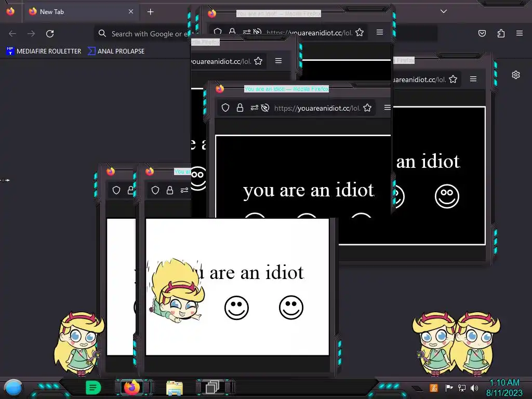Click shield icon in left white popup
532x399 pixels.
point(116,190)
